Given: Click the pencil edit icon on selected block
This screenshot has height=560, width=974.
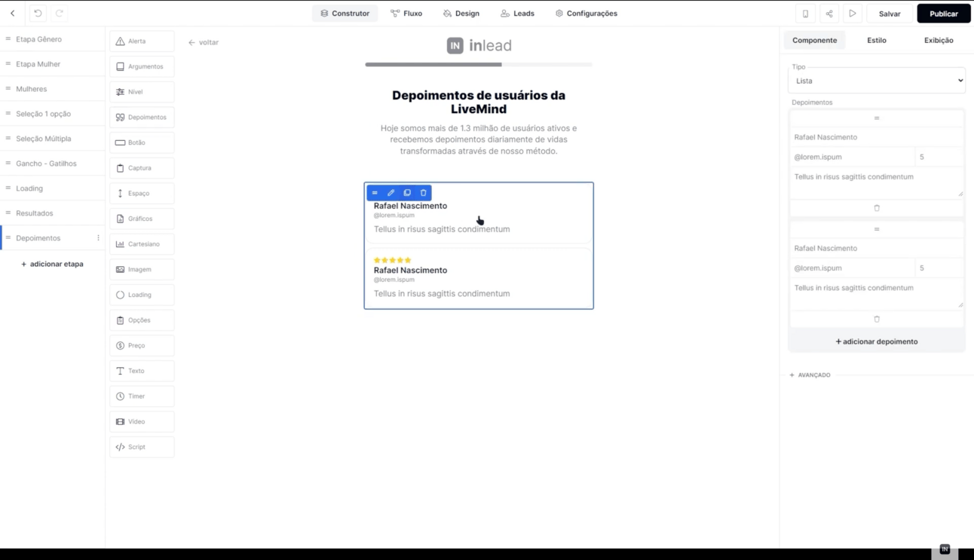Looking at the screenshot, I should pos(391,193).
